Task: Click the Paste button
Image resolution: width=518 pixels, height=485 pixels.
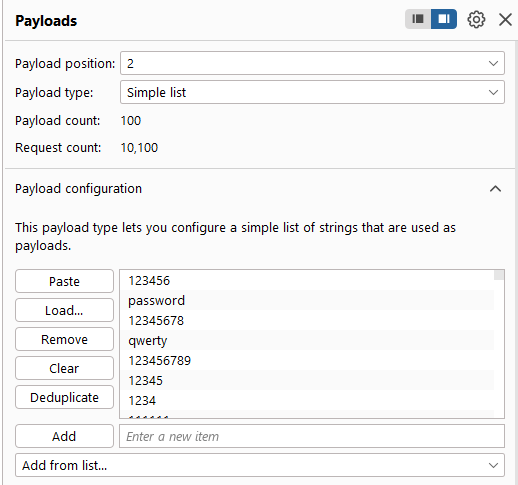Action: coord(64,281)
